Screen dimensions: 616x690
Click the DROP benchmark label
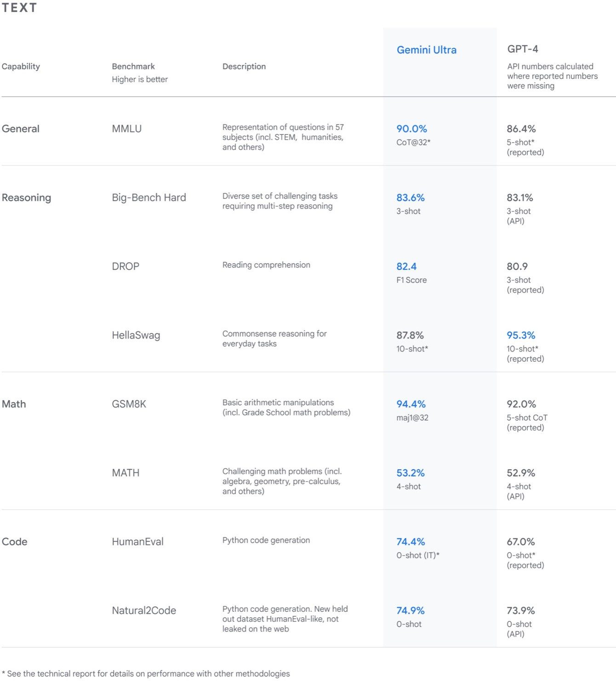click(125, 266)
